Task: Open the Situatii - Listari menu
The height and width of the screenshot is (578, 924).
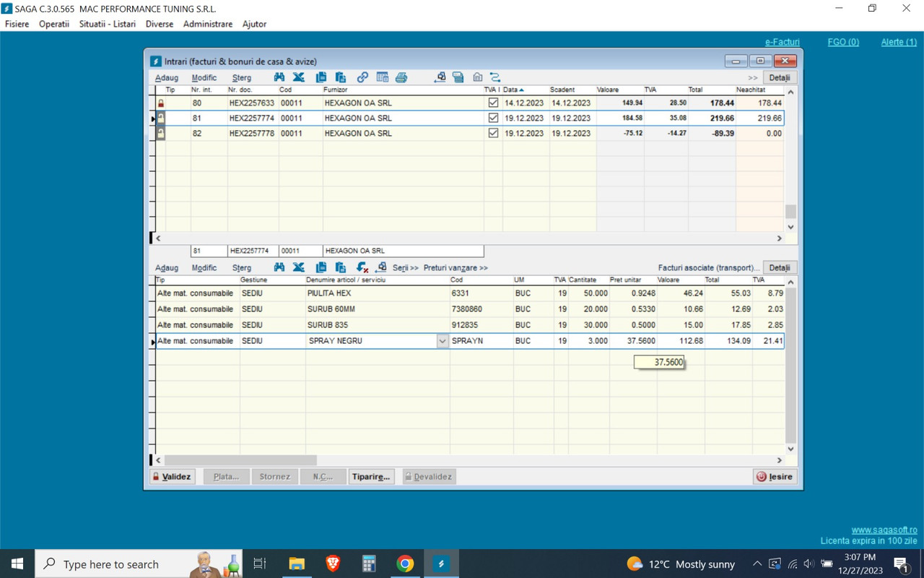Action: click(x=108, y=24)
